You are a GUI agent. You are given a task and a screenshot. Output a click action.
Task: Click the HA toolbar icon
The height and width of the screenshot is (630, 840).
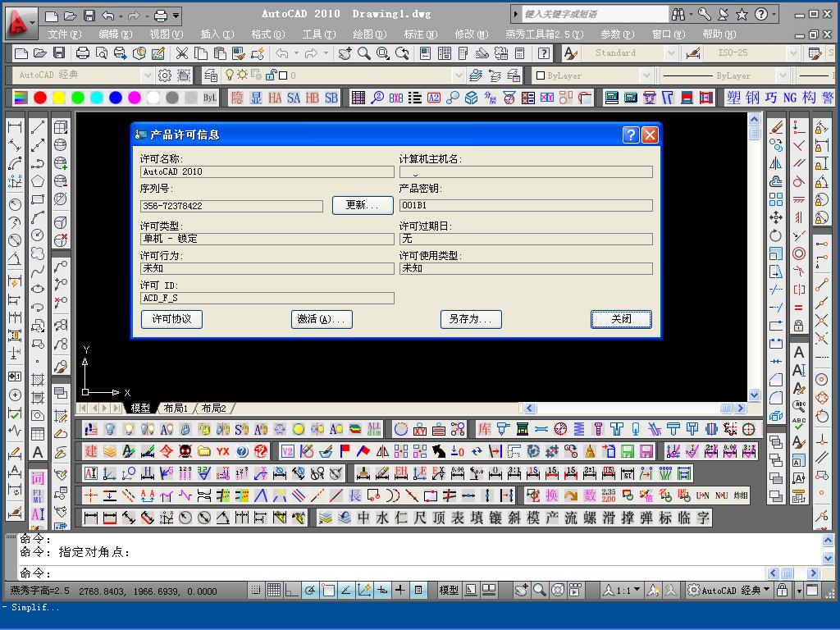point(275,98)
